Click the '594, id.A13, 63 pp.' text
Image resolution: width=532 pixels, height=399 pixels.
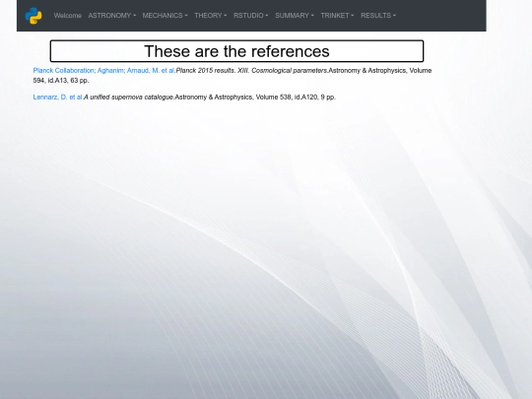pyautogui.click(x=61, y=81)
